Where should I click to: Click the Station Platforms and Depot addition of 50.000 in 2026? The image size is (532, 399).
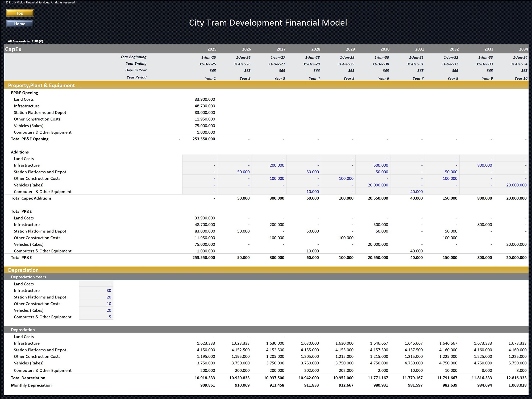243,172
